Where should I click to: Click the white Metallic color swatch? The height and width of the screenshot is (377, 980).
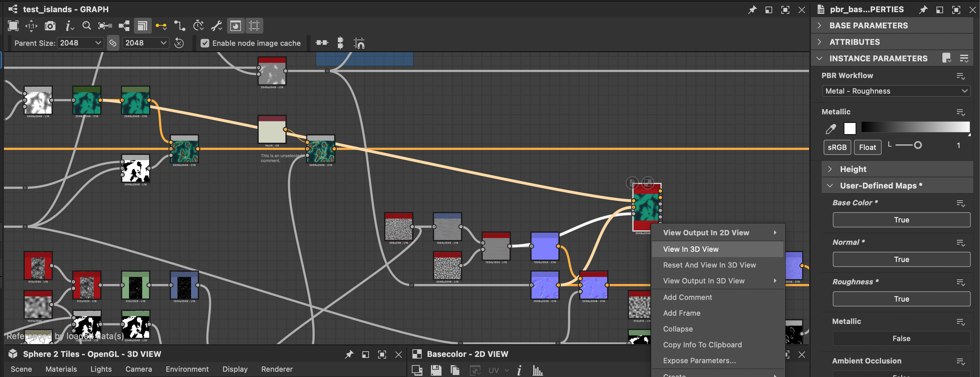tap(850, 129)
